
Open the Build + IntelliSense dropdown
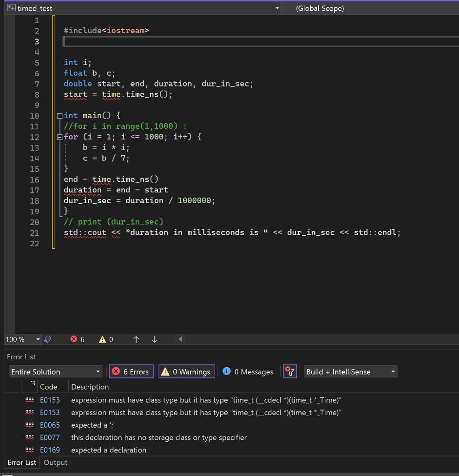coord(350,371)
